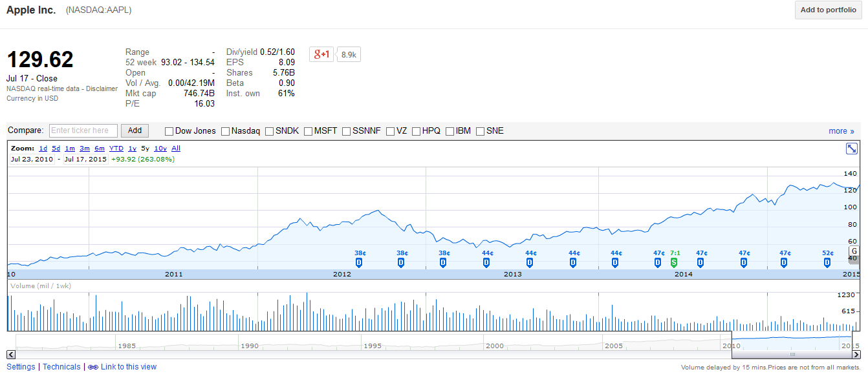This screenshot has width=868, height=374.
Task: Select the YTD zoom option
Action: 116,149
